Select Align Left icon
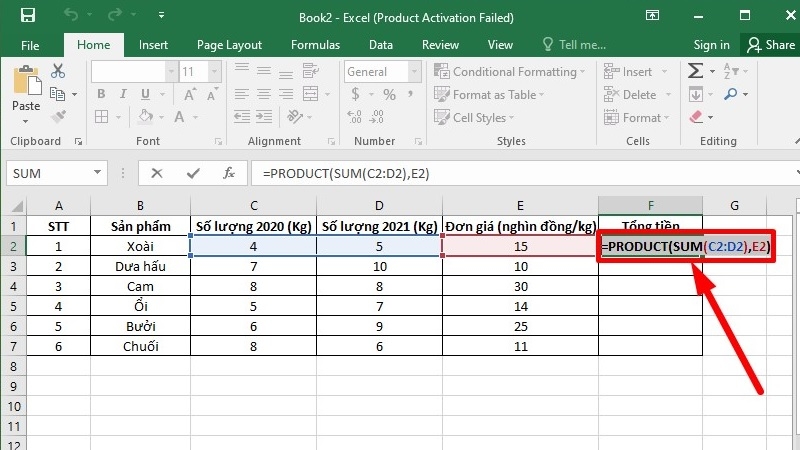The width and height of the screenshot is (800, 450). [242, 94]
